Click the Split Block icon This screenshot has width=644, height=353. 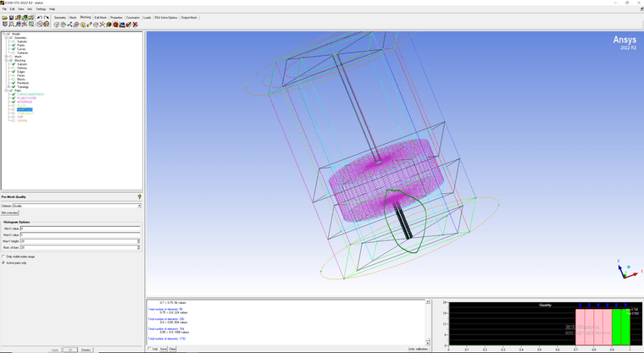coord(63,25)
